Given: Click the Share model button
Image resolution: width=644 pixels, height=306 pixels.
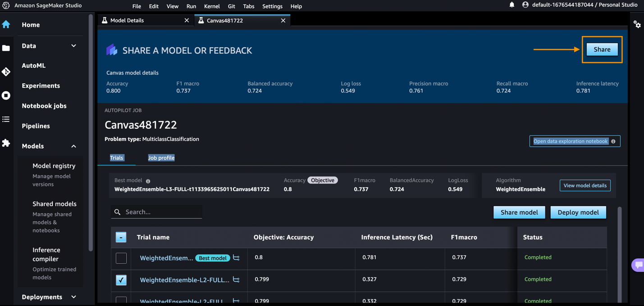Looking at the screenshot, I should click(519, 212).
